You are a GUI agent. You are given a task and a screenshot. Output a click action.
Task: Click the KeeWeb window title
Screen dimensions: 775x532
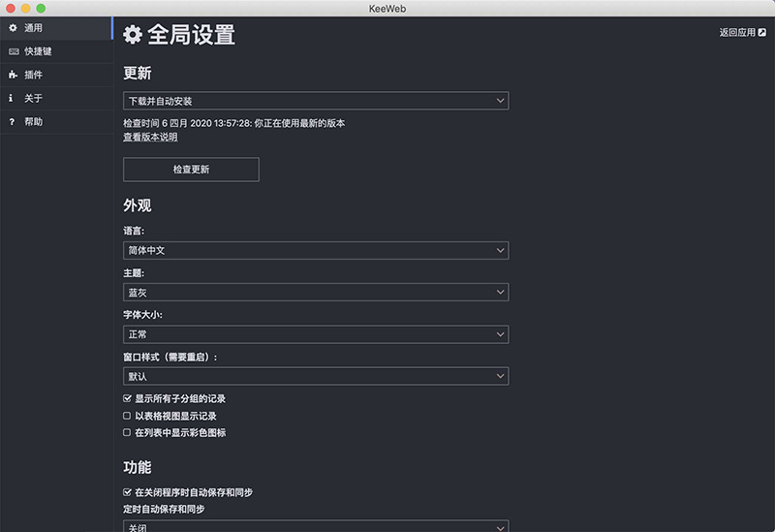coord(387,9)
